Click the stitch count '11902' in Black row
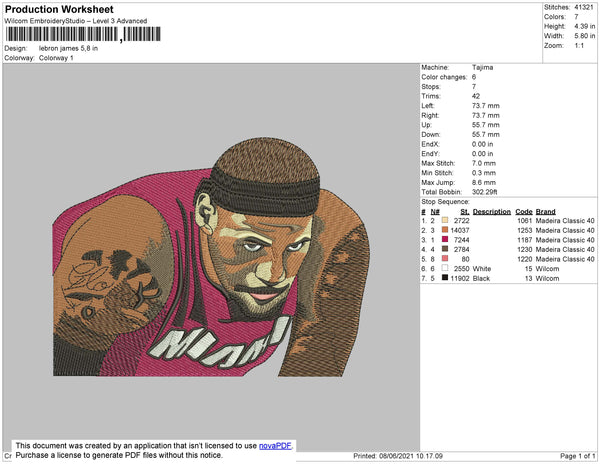 (x=460, y=278)
